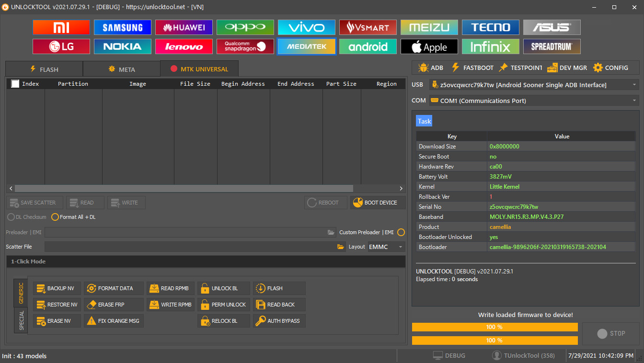Open the Task tab in log panel
The width and height of the screenshot is (644, 363).
(424, 121)
